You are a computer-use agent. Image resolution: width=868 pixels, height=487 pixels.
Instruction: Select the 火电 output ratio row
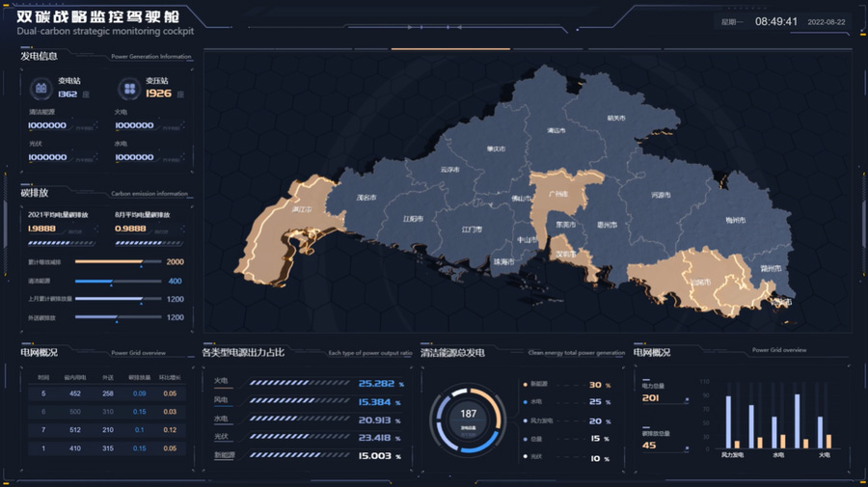pos(304,383)
